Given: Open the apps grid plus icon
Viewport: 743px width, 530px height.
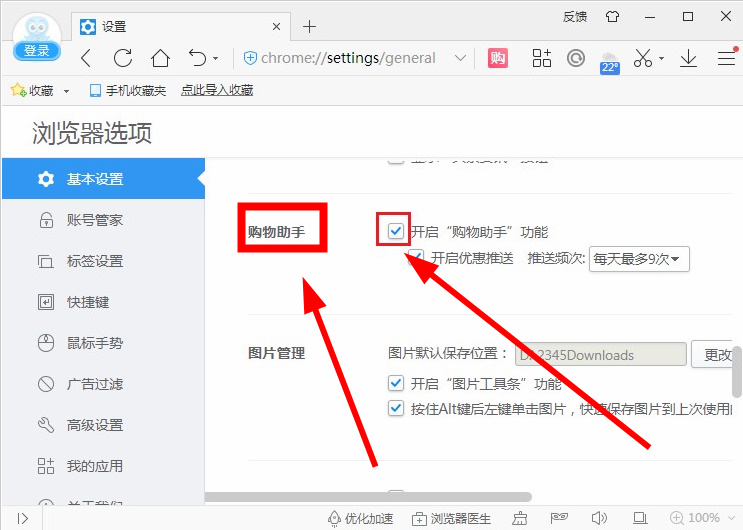Looking at the screenshot, I should [x=542, y=58].
